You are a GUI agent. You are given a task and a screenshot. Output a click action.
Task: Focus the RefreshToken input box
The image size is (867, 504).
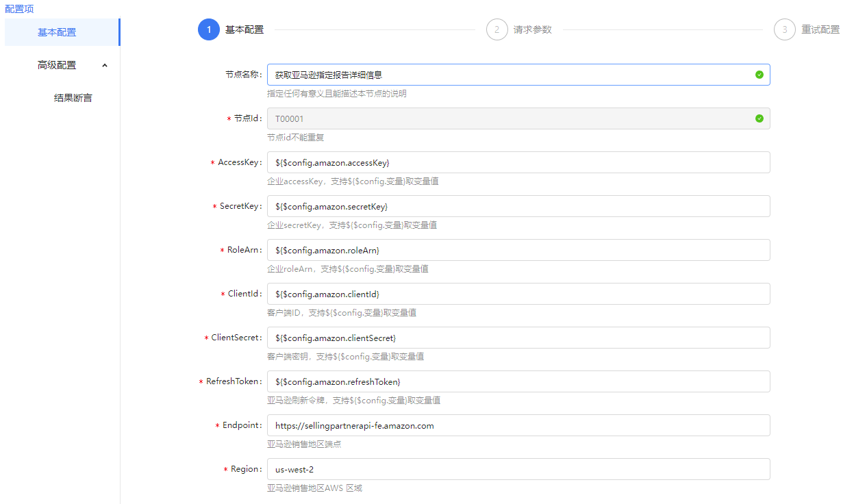tap(518, 381)
